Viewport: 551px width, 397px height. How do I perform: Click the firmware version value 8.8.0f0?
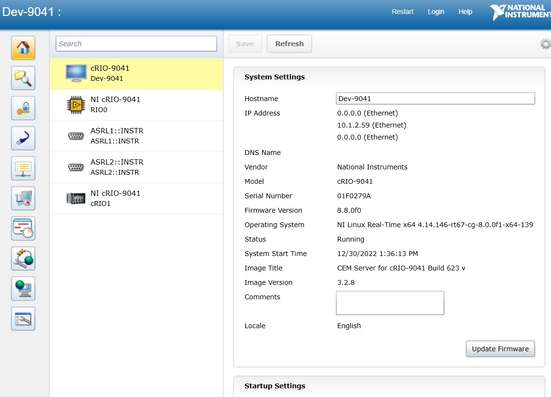click(x=349, y=210)
